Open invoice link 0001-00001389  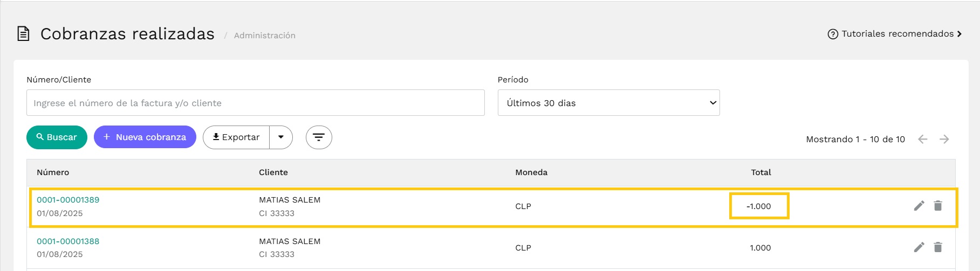[68, 200]
